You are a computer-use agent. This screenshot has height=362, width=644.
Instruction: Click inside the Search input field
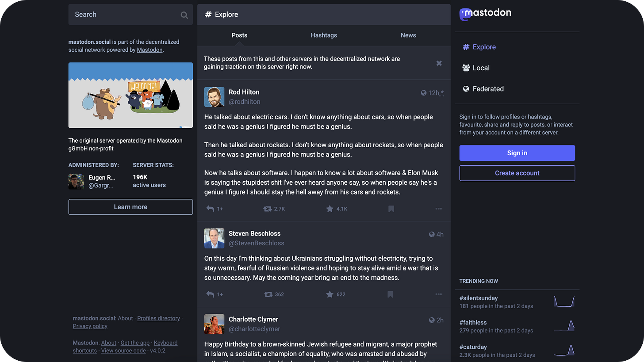click(x=124, y=14)
